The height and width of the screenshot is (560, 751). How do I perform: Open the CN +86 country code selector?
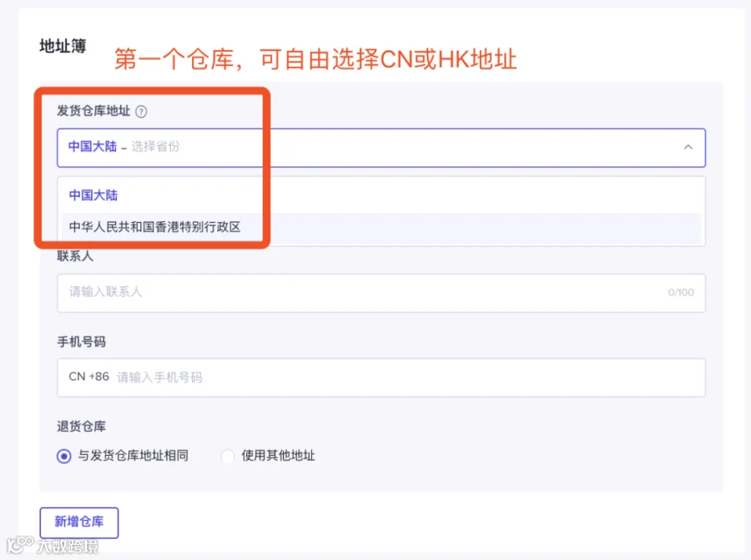coord(88,377)
